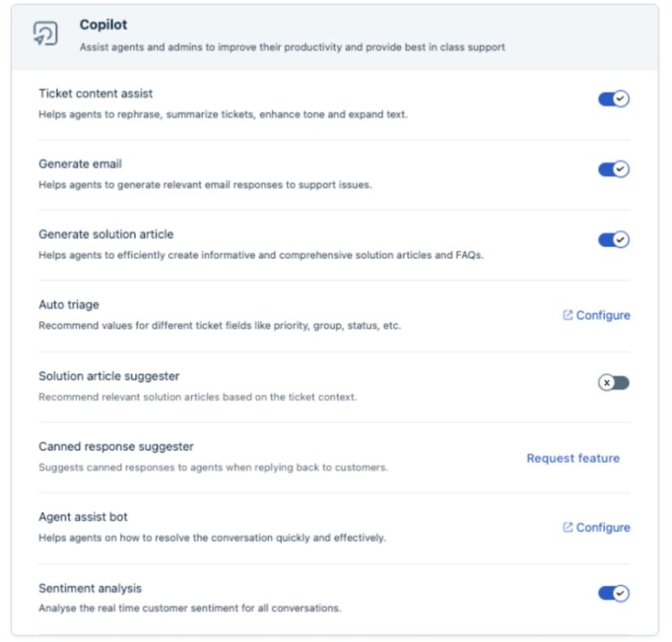Request the Canned response suggester feature

click(572, 458)
